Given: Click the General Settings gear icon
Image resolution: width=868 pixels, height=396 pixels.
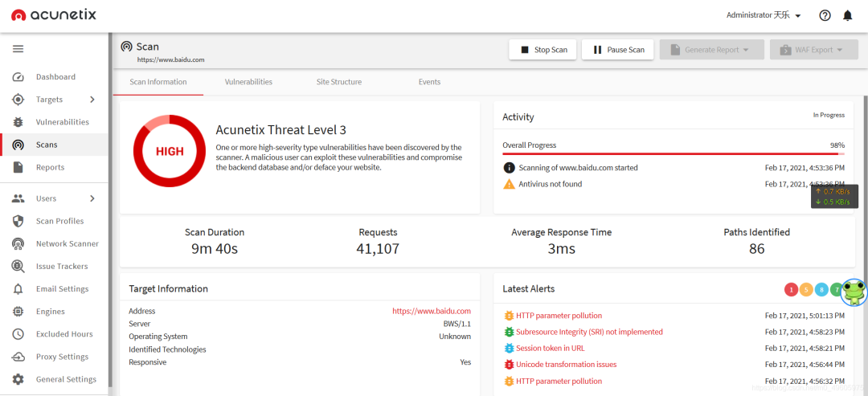Looking at the screenshot, I should 18,379.
